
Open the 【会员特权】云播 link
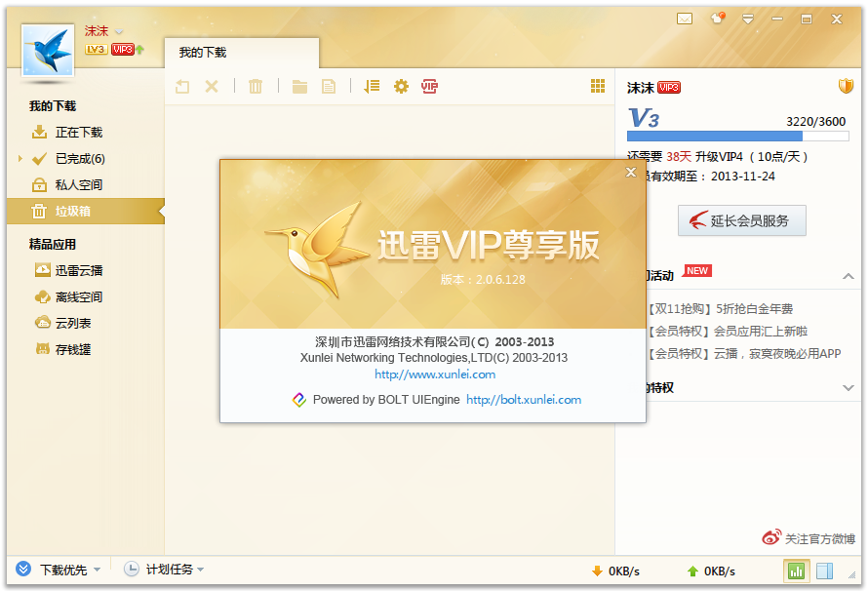[744, 354]
